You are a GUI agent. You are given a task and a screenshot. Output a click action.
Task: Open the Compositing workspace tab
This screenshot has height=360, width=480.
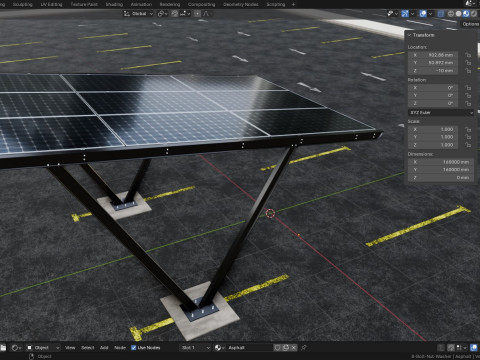[201, 4]
